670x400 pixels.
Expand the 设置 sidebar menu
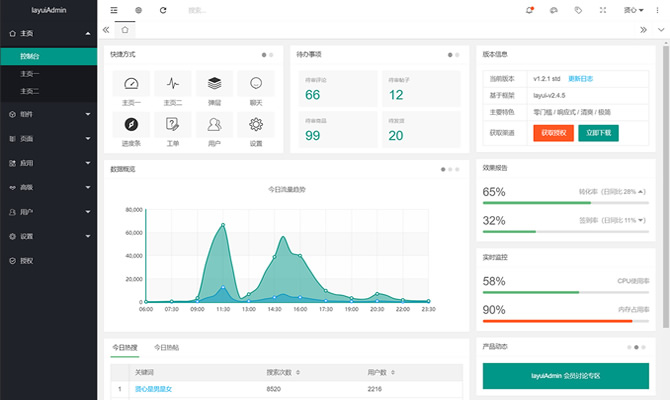coord(48,236)
